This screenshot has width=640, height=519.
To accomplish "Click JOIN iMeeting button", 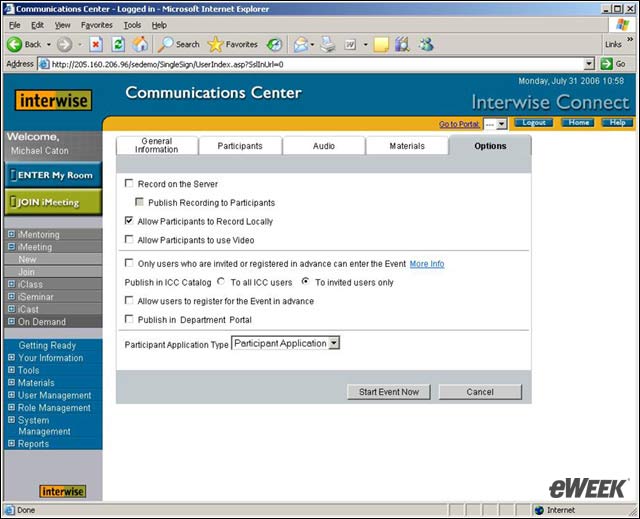I will (x=53, y=202).
